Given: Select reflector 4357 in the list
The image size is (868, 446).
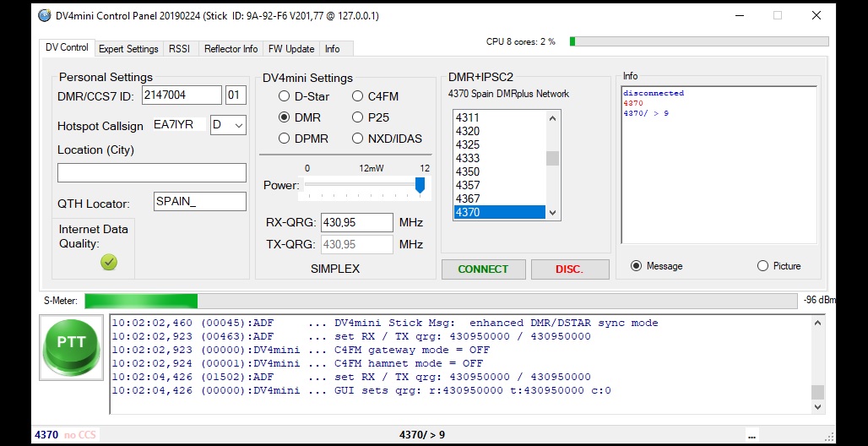Looking at the screenshot, I should 499,185.
